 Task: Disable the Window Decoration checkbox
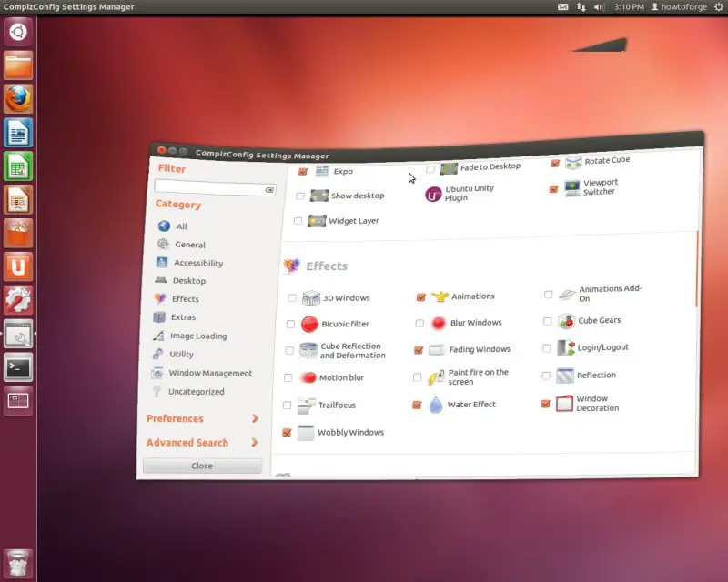pyautogui.click(x=546, y=404)
